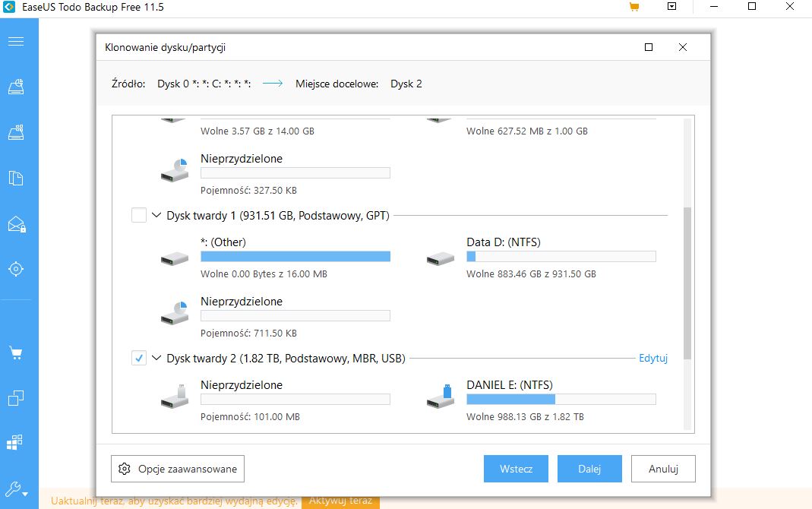Click the Aktywuj teraz button

click(x=340, y=501)
